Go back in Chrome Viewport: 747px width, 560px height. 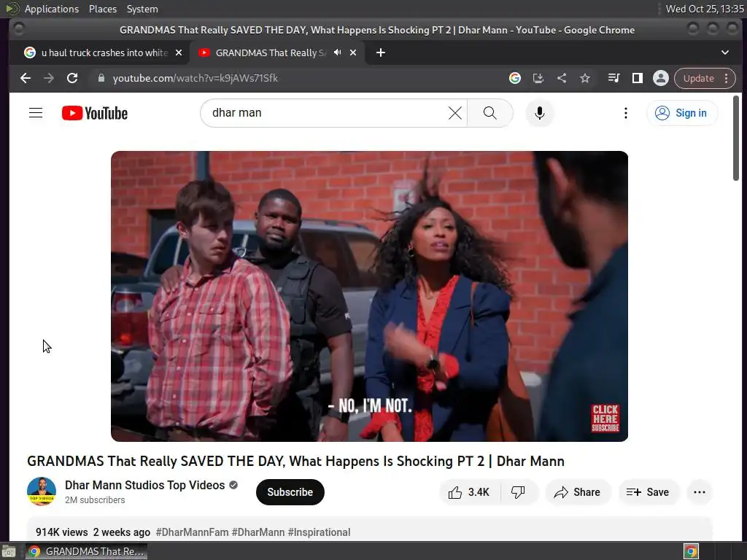click(x=26, y=78)
